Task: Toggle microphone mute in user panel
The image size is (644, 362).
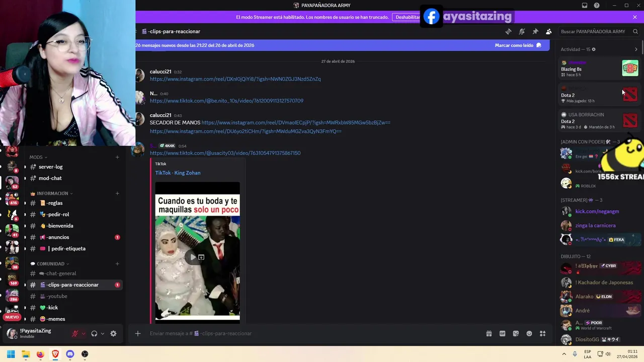Action: point(75,333)
